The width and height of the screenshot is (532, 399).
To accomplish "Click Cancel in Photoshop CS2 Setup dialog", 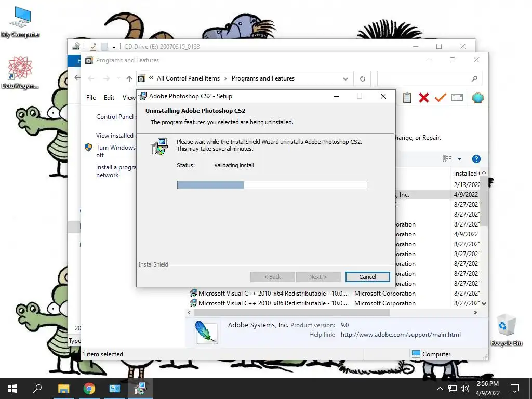I will [367, 277].
